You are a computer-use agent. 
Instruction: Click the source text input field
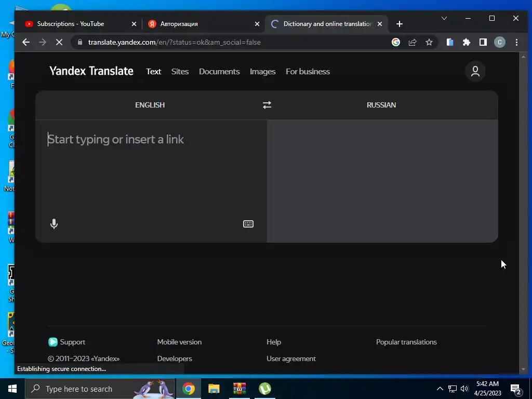coord(151,170)
